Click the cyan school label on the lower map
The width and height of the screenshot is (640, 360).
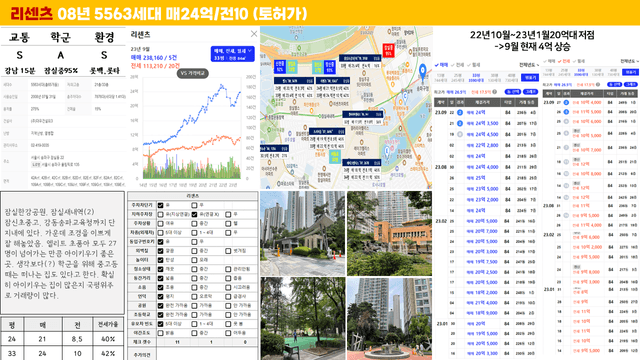(x=335, y=157)
